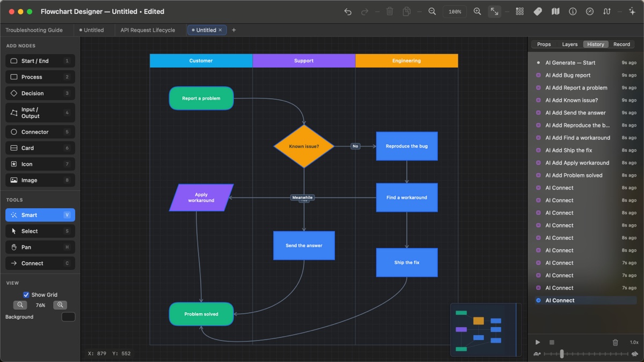The image size is (644, 362).
Task: Add a new document tab
Action: pyautogui.click(x=233, y=30)
